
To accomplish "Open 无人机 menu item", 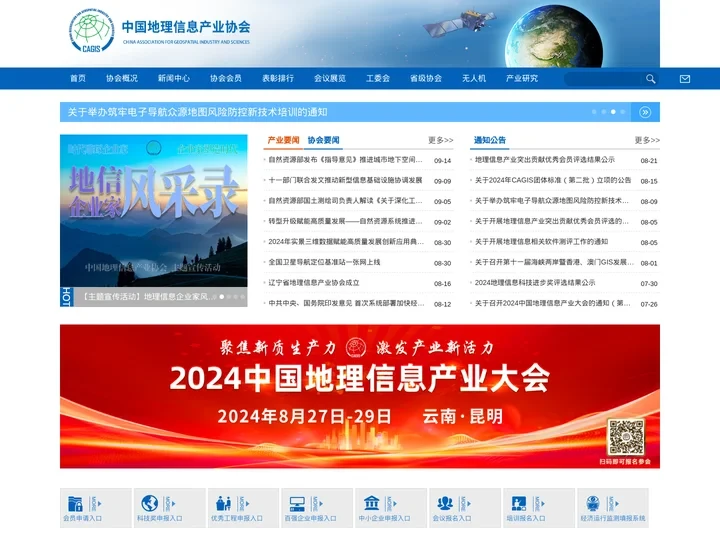I will [x=474, y=79].
